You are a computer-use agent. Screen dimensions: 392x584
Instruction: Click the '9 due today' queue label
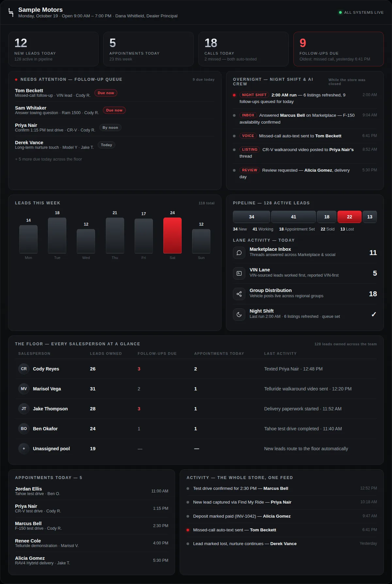[204, 79]
